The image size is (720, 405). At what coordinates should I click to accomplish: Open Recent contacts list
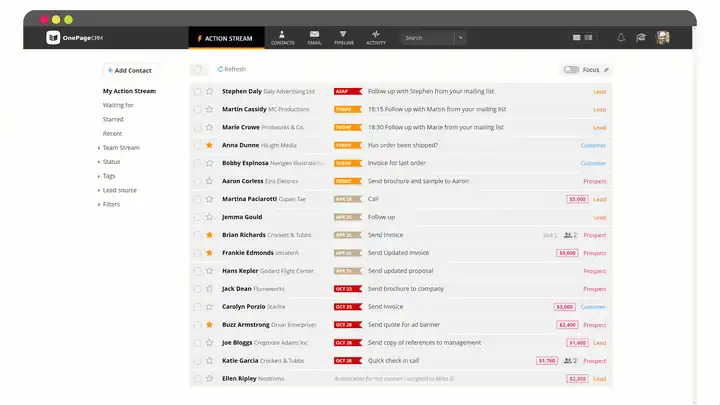pos(112,134)
